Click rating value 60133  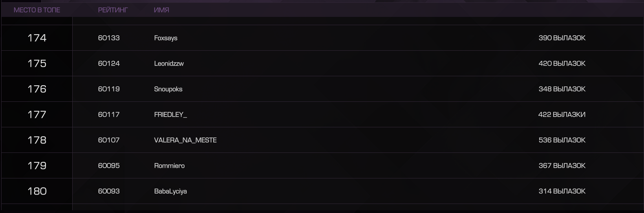(x=109, y=38)
